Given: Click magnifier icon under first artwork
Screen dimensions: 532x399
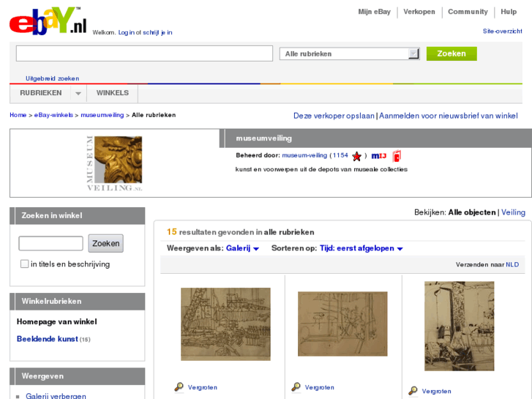Looking at the screenshot, I should click(x=179, y=387).
